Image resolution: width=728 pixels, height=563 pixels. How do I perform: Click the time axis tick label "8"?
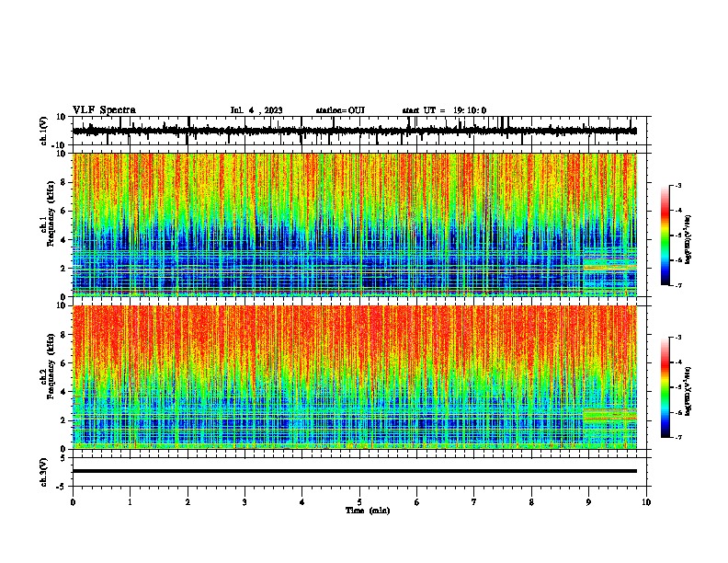click(x=531, y=501)
